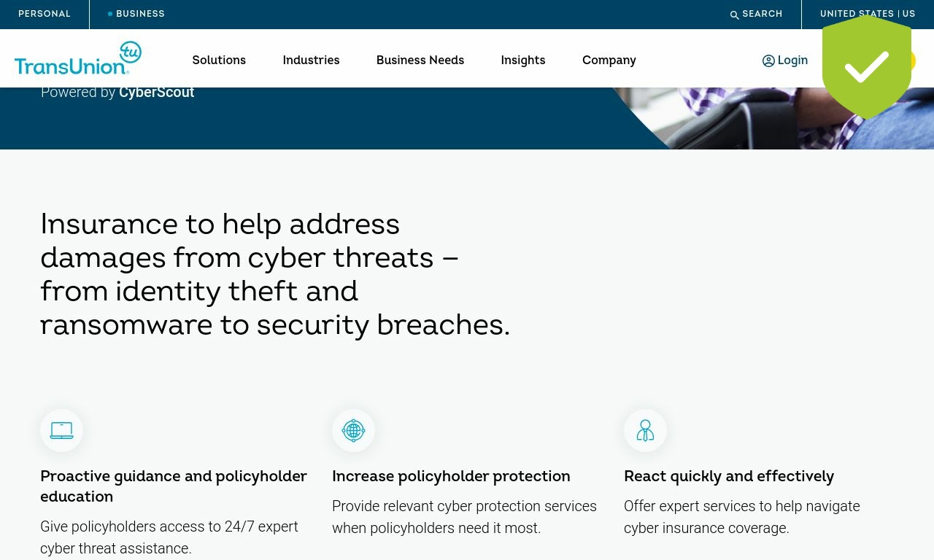This screenshot has width=934, height=560.
Task: Click the green checkmark shield badge
Action: click(867, 66)
